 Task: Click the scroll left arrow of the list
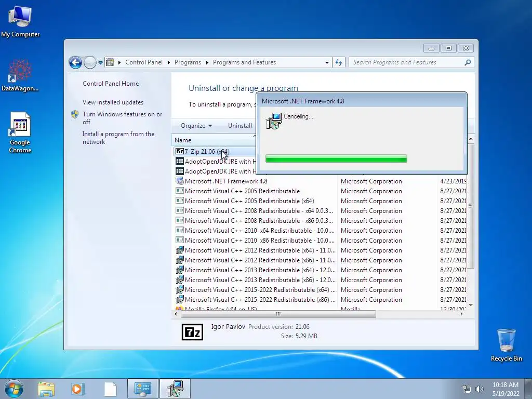pos(176,314)
